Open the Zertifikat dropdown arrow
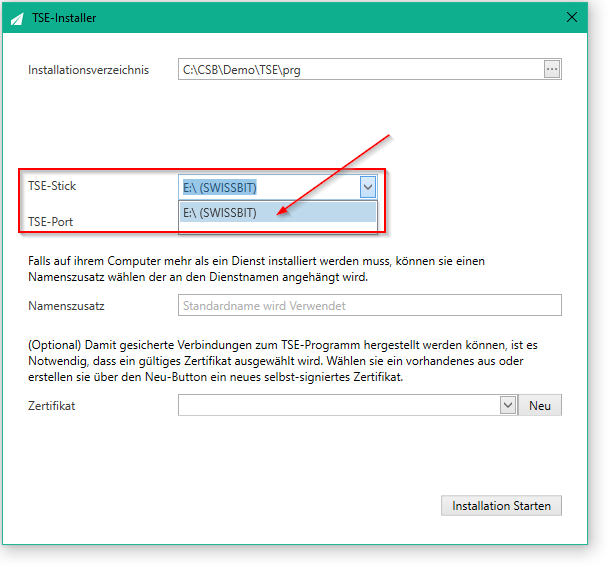The height and width of the screenshot is (567, 613). [x=508, y=405]
